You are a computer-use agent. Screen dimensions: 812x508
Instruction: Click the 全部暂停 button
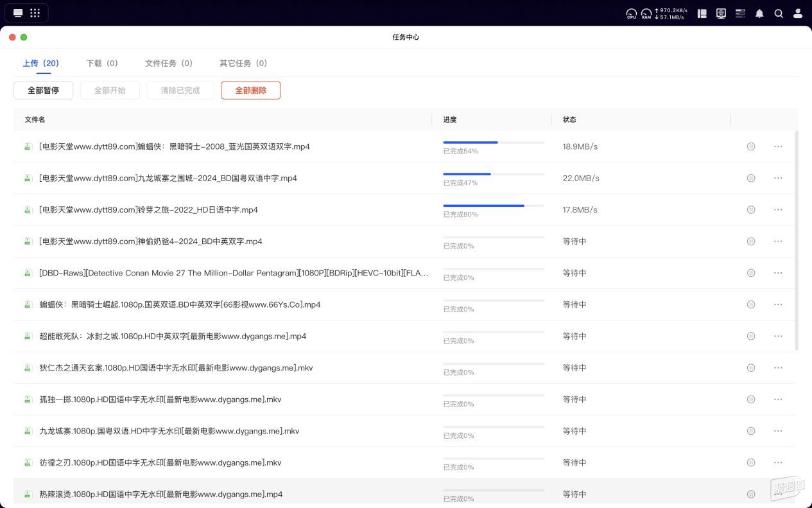43,91
